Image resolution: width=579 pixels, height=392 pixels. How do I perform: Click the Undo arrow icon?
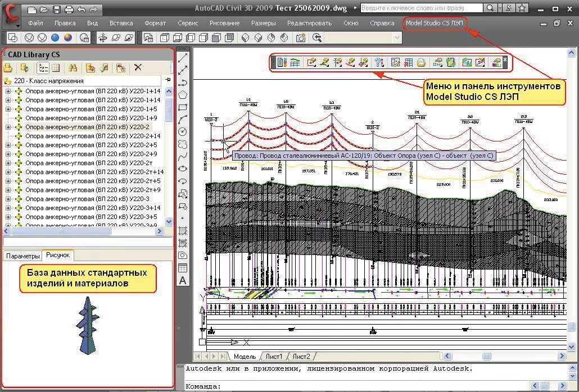point(82,9)
